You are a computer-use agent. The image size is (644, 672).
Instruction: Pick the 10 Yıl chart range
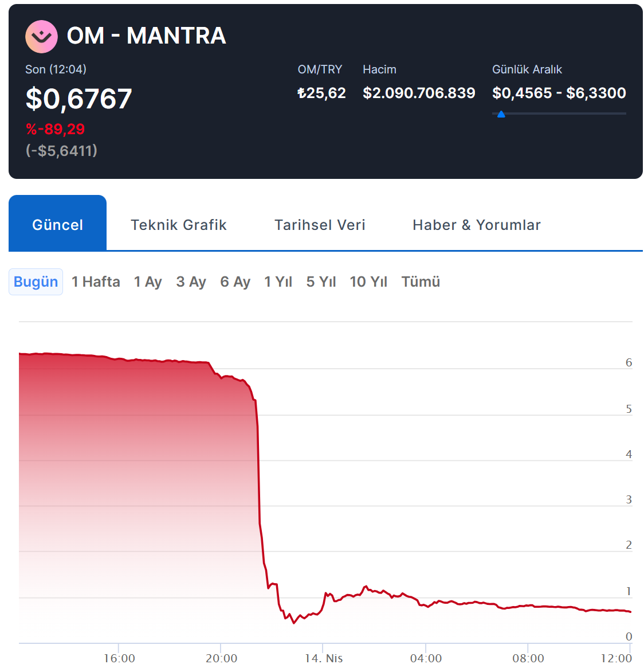click(x=368, y=282)
